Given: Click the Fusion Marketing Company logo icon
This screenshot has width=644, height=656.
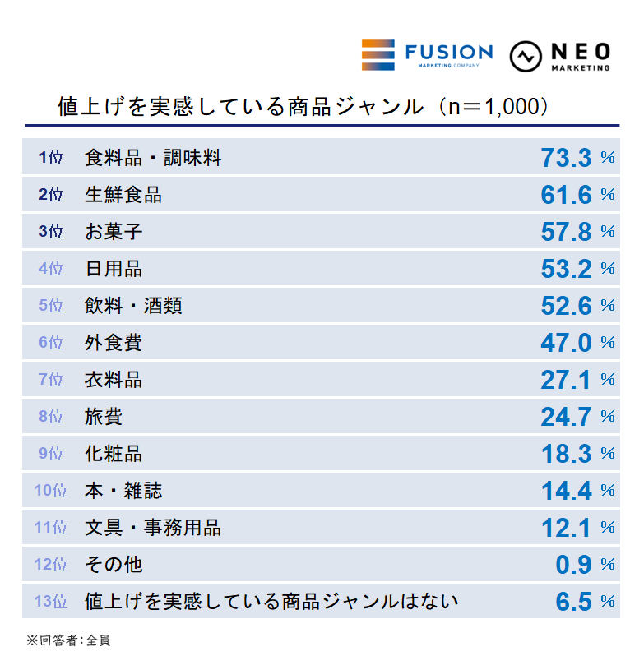Looking at the screenshot, I should coord(378,55).
